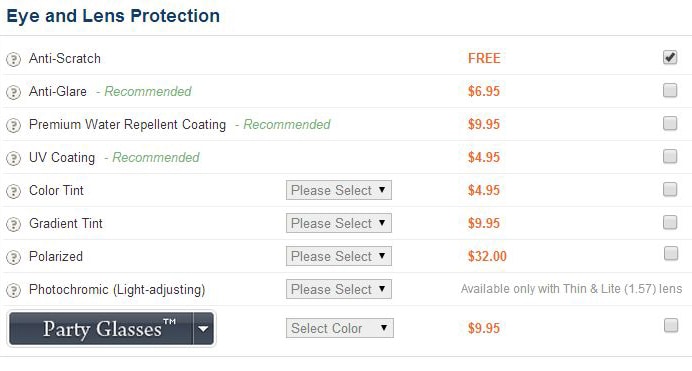View info icon for Gradient Tint
The height and width of the screenshot is (371, 692).
[x=13, y=224]
